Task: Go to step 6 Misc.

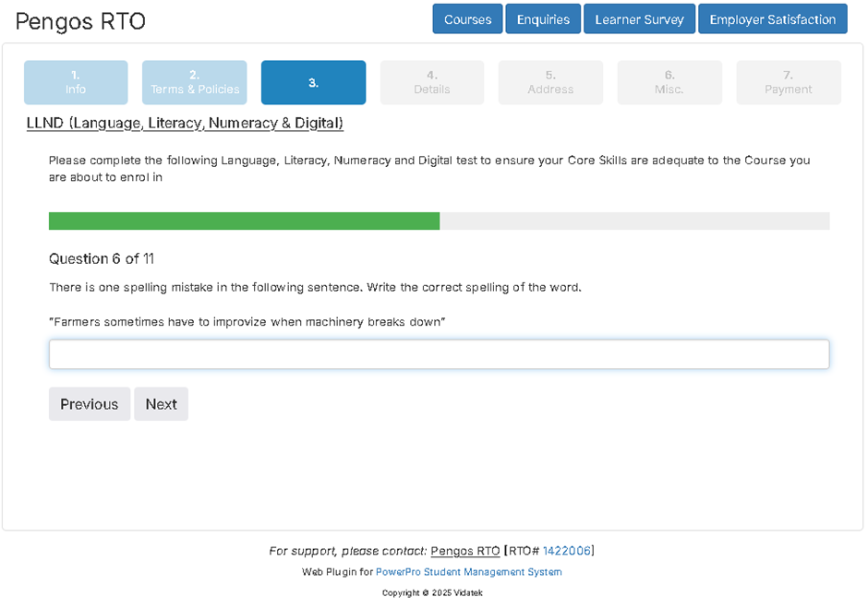Action: point(669,82)
